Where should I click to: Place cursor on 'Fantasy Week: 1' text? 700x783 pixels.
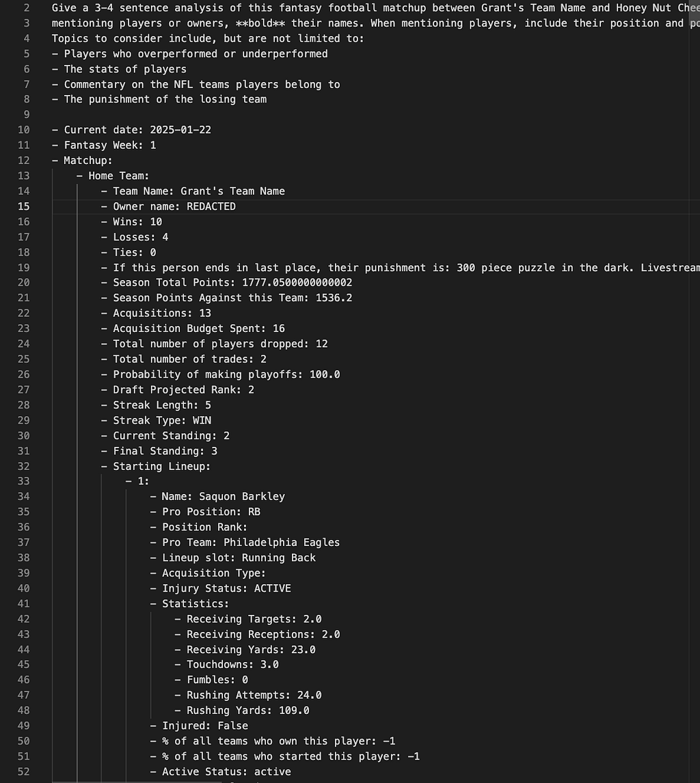104,146
